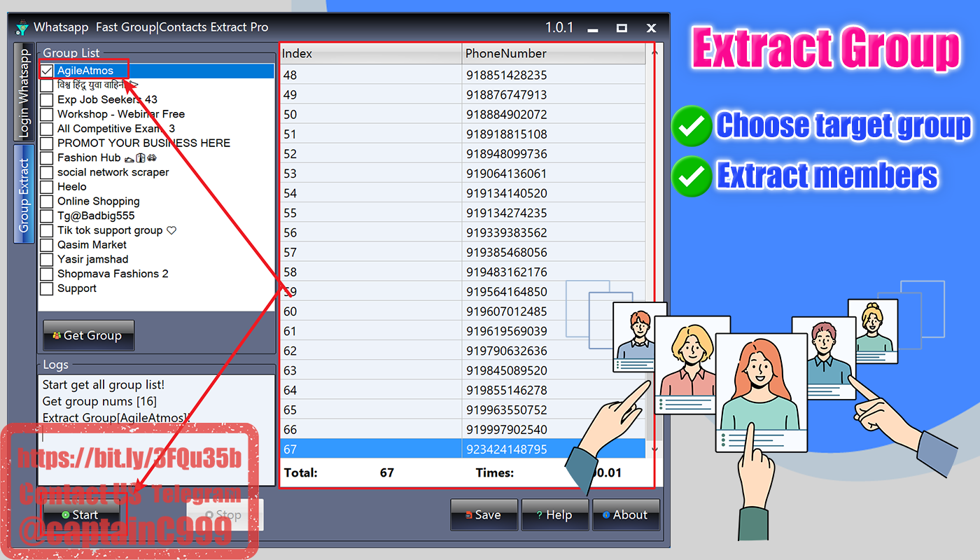Check the Online Shopping group checkbox
The image size is (980, 560).
[47, 202]
